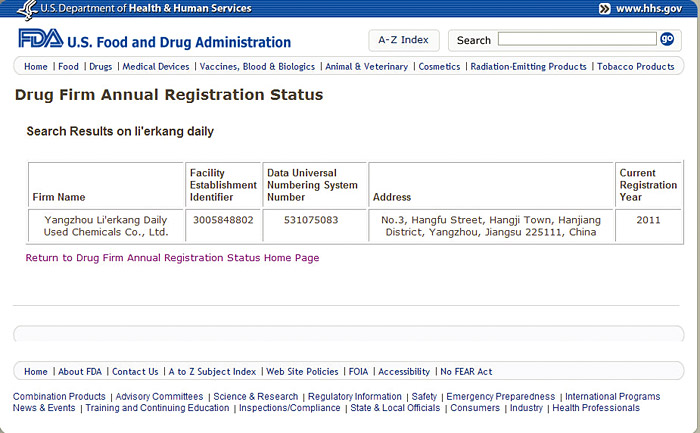Click U.S. Food and Drug Administration title
Image resolution: width=700 pixels, height=433 pixels.
pyautogui.click(x=179, y=42)
